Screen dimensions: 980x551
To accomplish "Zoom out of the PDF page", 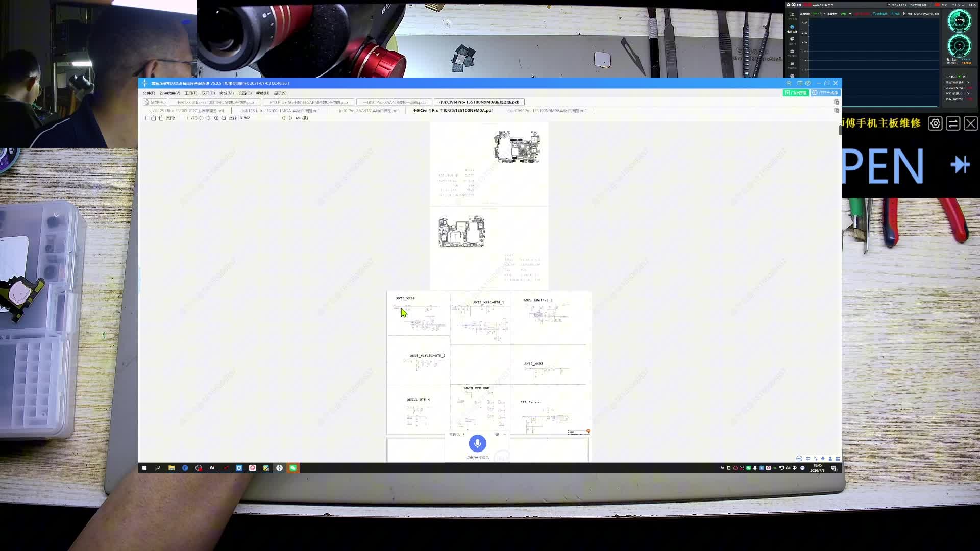I will [224, 118].
